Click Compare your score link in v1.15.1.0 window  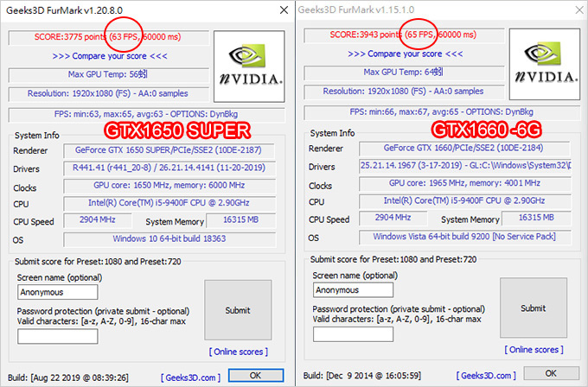click(x=405, y=54)
